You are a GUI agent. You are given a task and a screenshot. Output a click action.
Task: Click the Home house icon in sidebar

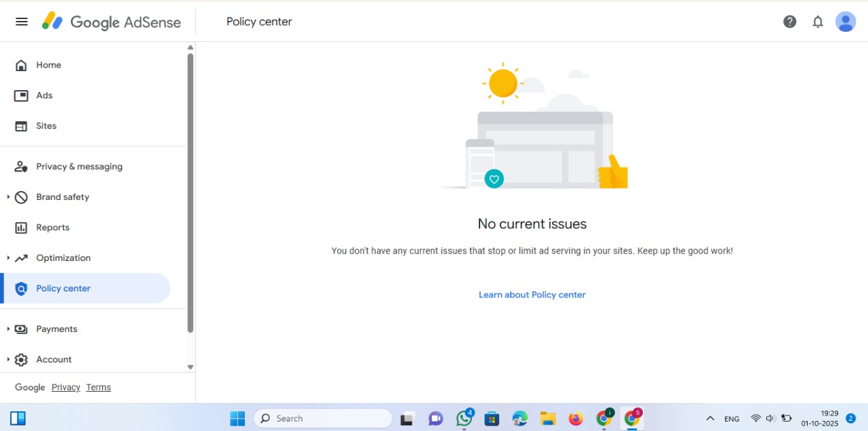(x=22, y=65)
